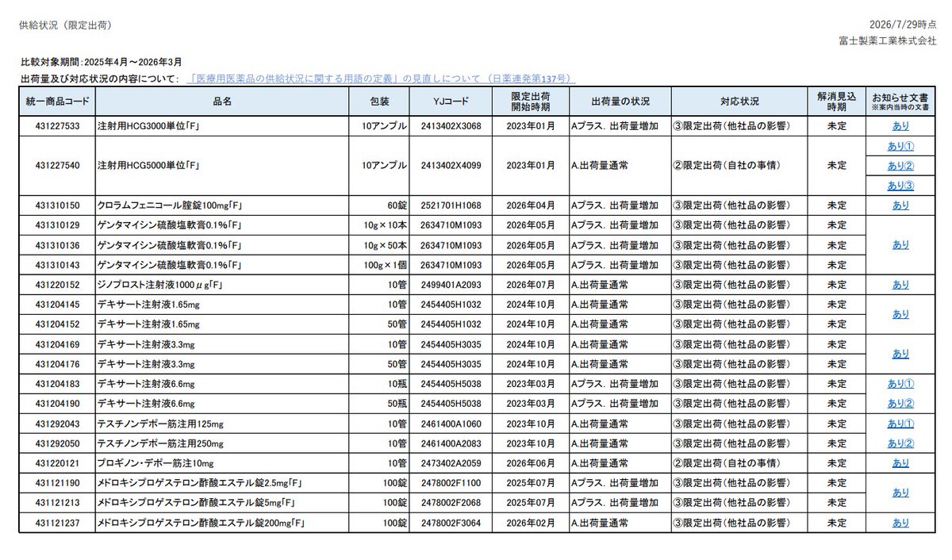Open あり② notice for デキサート注射液6.6mg 50瓶
The height and width of the screenshot is (560, 952).
(900, 404)
